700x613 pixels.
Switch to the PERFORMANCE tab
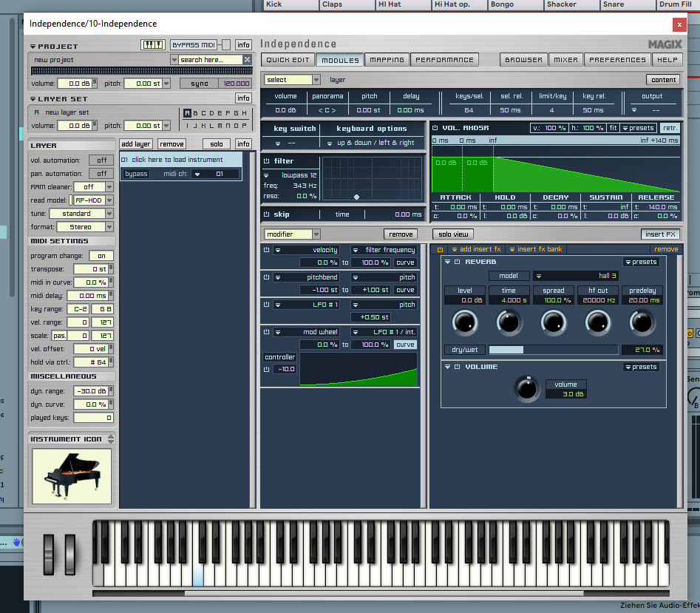(445, 60)
